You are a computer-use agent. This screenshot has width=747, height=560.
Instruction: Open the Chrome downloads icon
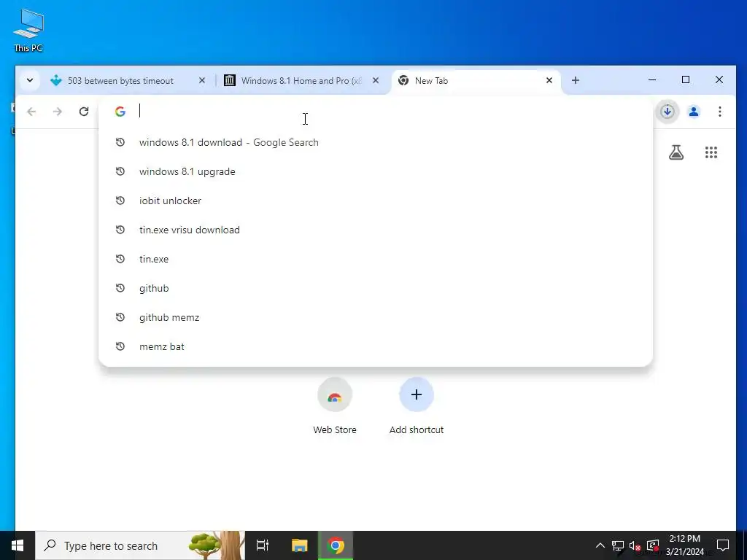point(667,112)
